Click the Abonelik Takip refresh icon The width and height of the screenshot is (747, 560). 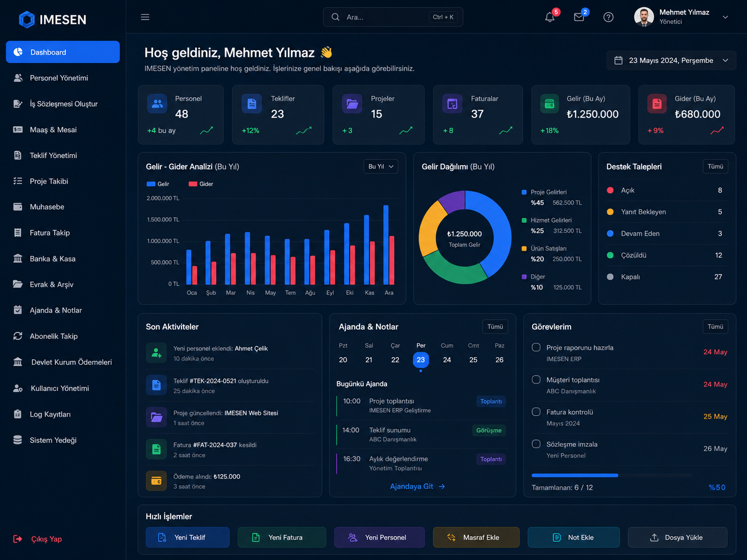click(x=18, y=336)
